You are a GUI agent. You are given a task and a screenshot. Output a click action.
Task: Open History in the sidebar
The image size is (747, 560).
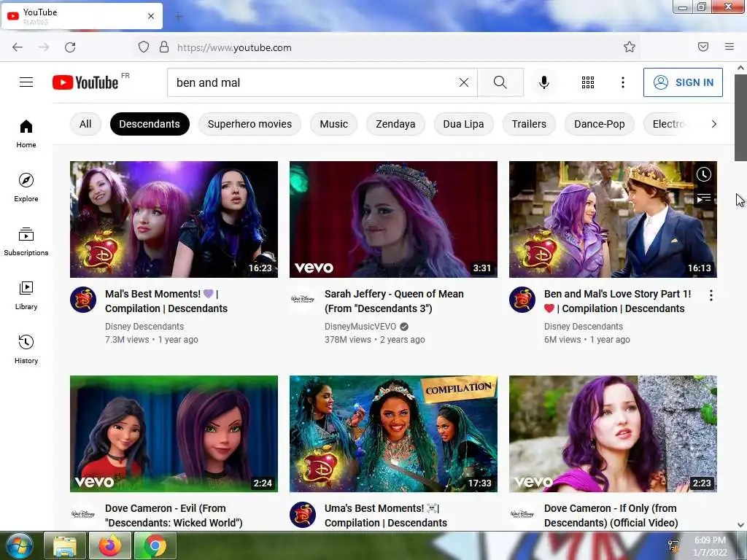pos(26,349)
